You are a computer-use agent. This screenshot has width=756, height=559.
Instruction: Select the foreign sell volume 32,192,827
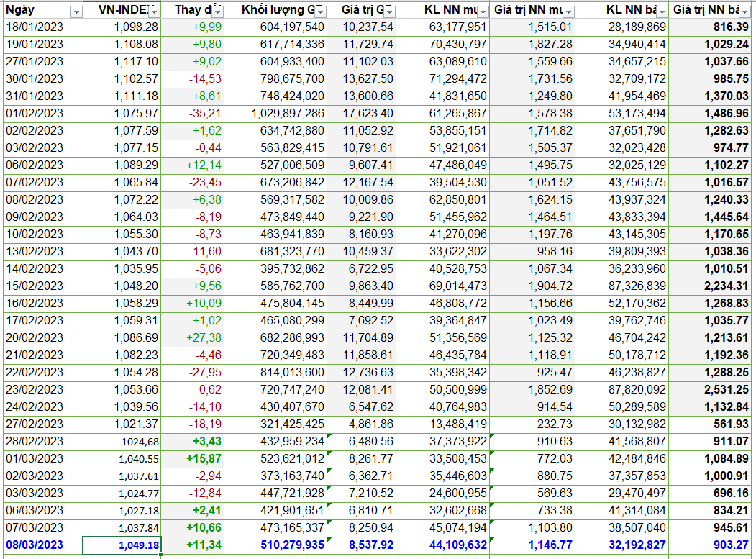pyautogui.click(x=622, y=545)
